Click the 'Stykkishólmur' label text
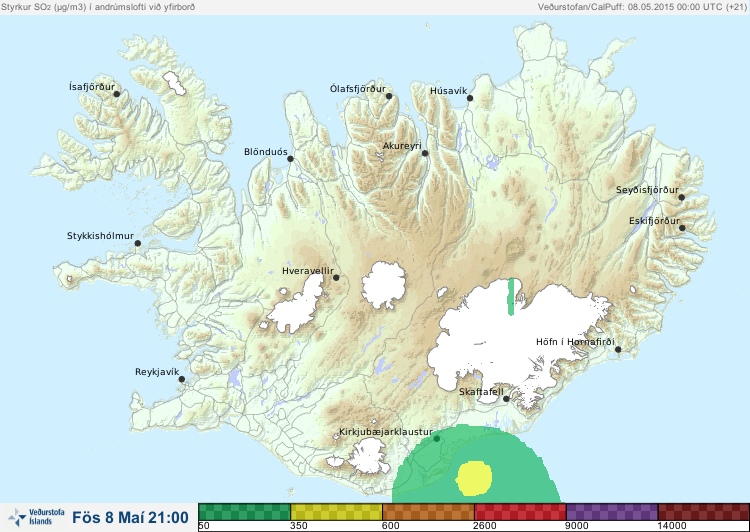 100,236
